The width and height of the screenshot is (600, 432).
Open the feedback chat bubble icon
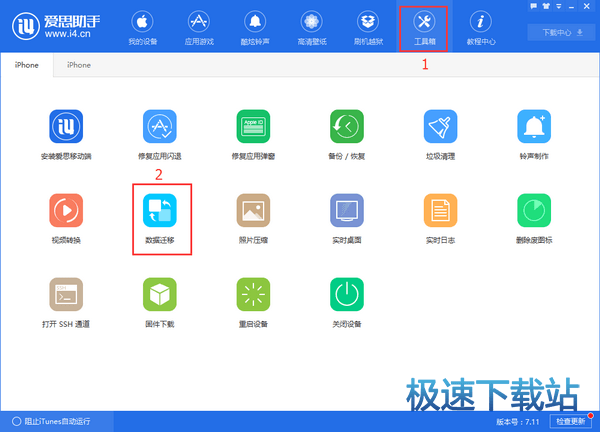534,6
